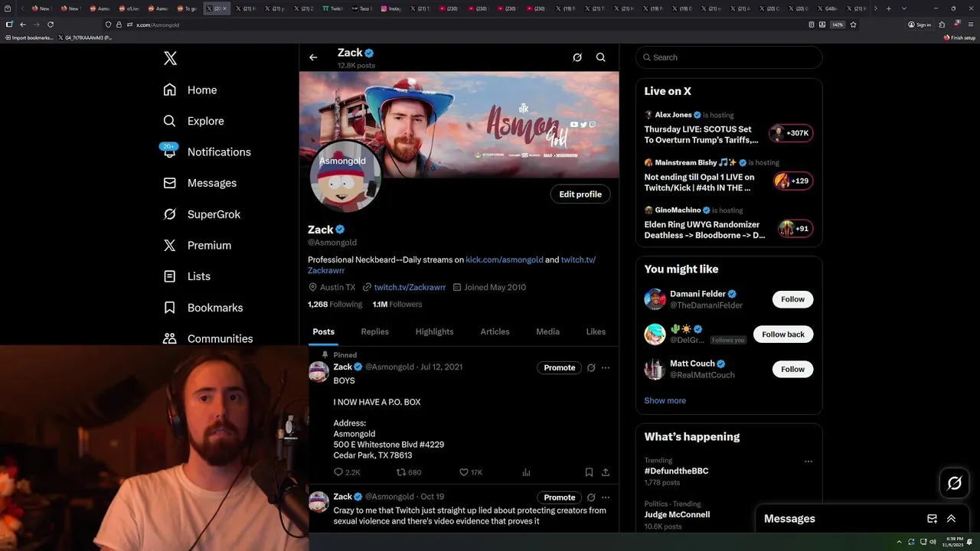Open the volume control in system tray
980x551 pixels.
pos(933,542)
